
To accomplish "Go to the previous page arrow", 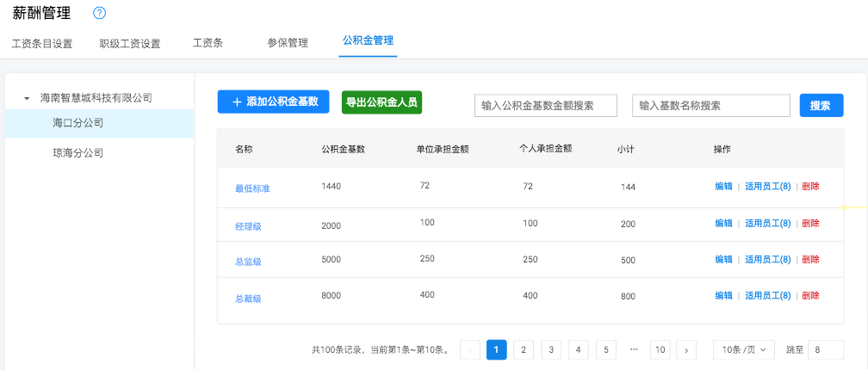I will (x=470, y=350).
